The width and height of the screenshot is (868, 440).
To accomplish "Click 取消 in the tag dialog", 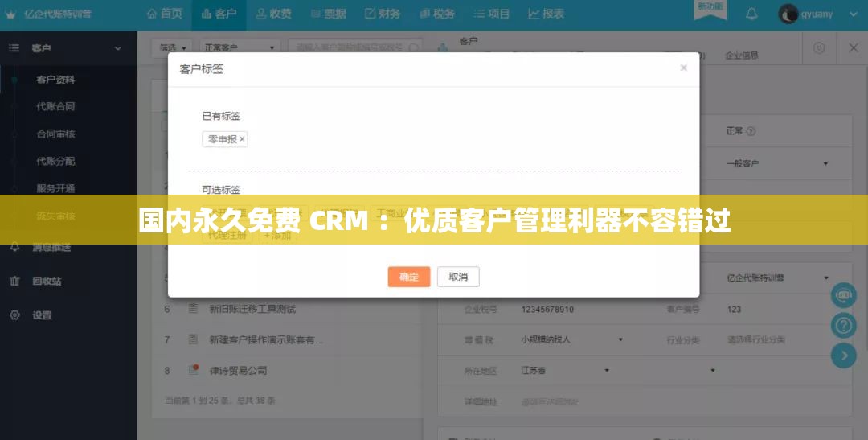I will point(458,277).
